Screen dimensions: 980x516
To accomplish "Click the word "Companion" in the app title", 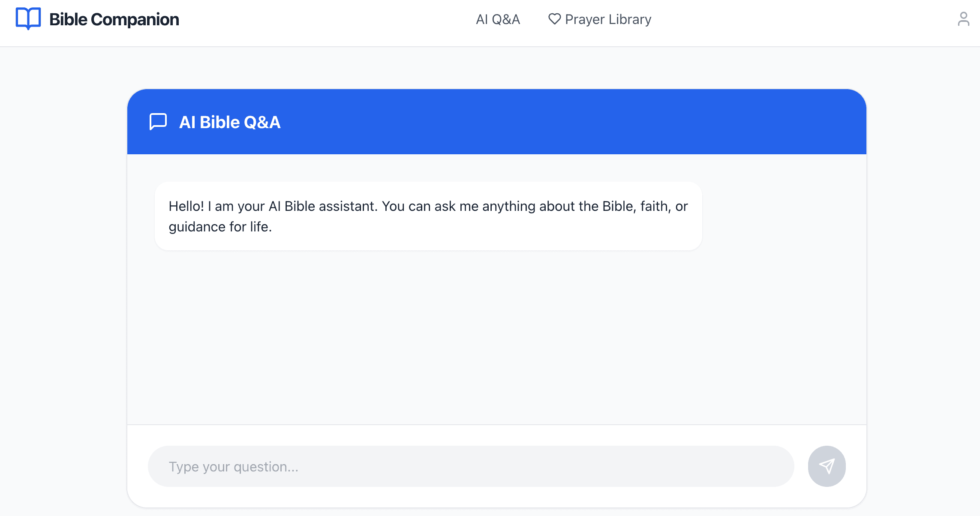I will click(x=135, y=20).
